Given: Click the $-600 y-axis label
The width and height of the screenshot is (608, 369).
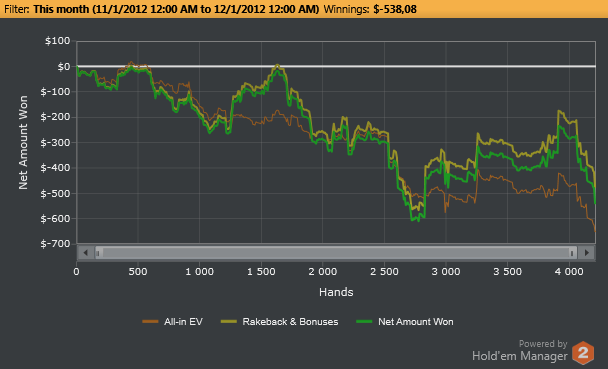Looking at the screenshot, I should [x=55, y=219].
